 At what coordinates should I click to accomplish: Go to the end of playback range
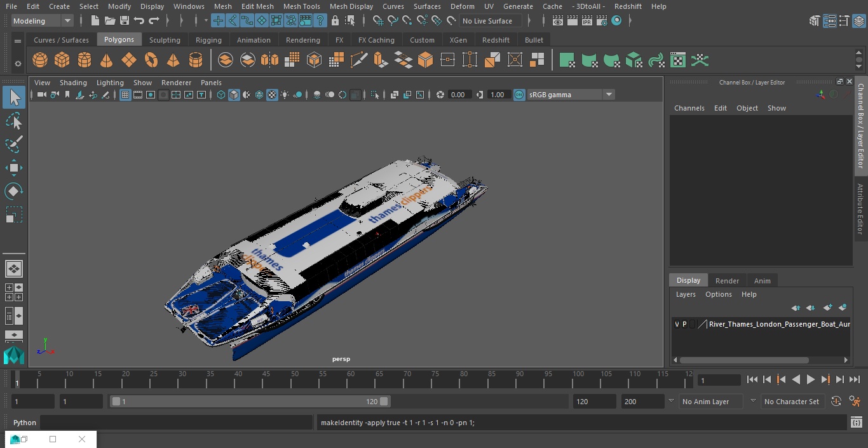point(855,379)
